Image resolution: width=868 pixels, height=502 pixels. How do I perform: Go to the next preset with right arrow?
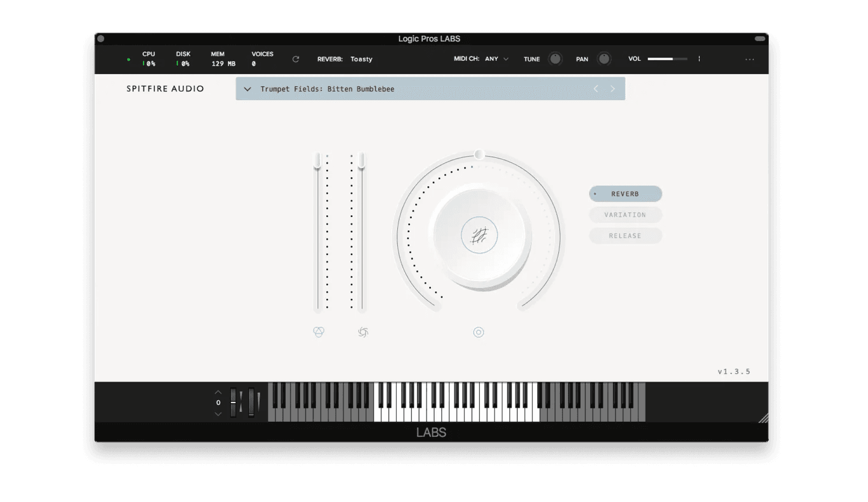pyautogui.click(x=612, y=89)
